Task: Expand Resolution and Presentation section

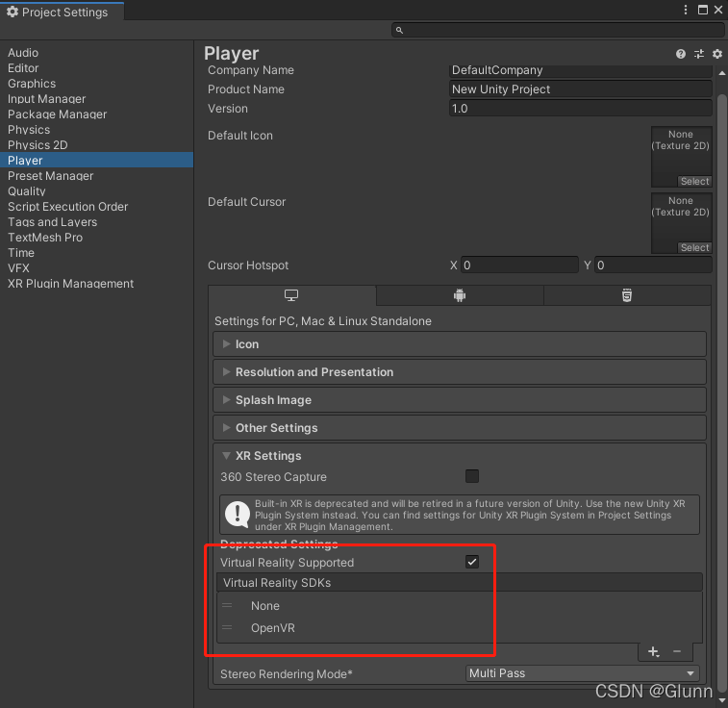Action: [x=460, y=372]
